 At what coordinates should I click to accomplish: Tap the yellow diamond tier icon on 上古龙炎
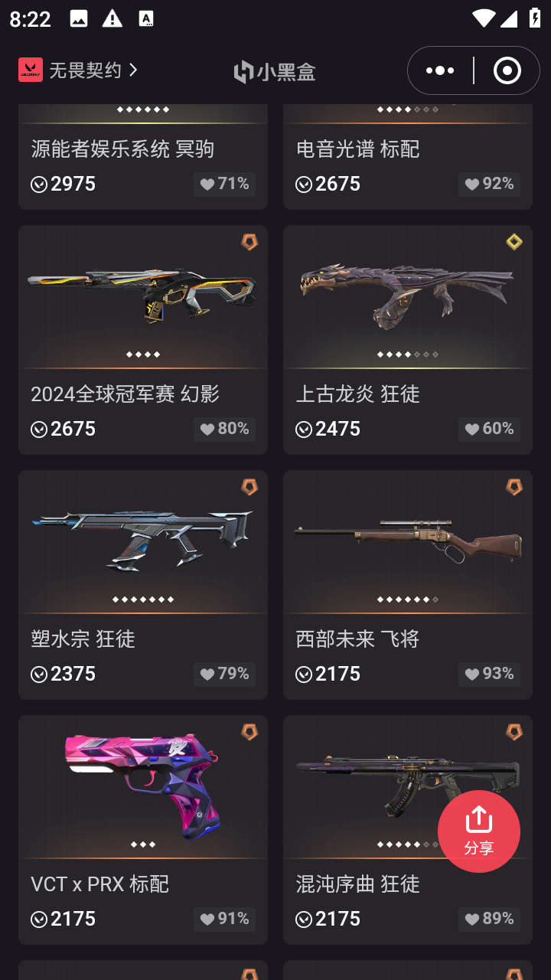coord(514,242)
